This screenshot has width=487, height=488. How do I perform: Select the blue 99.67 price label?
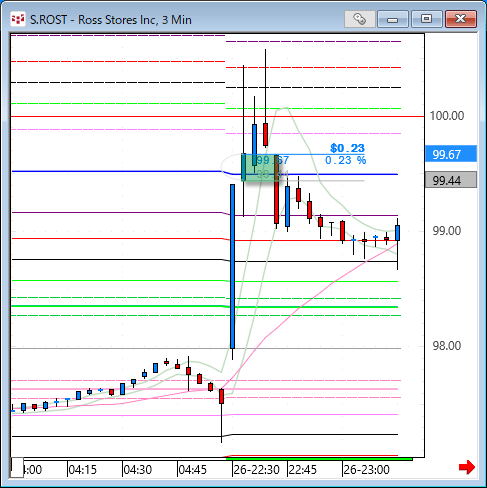(451, 154)
